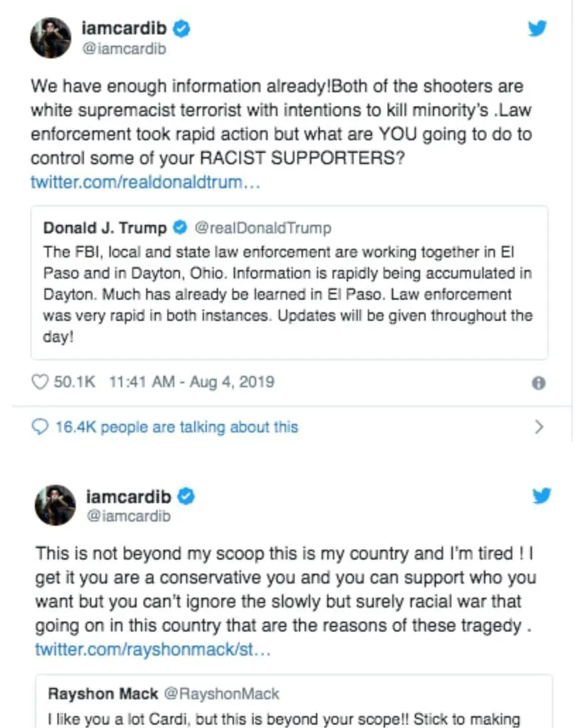Open "16.4K people are talking about this"
Screen dimensions: 588x728
tap(176, 427)
